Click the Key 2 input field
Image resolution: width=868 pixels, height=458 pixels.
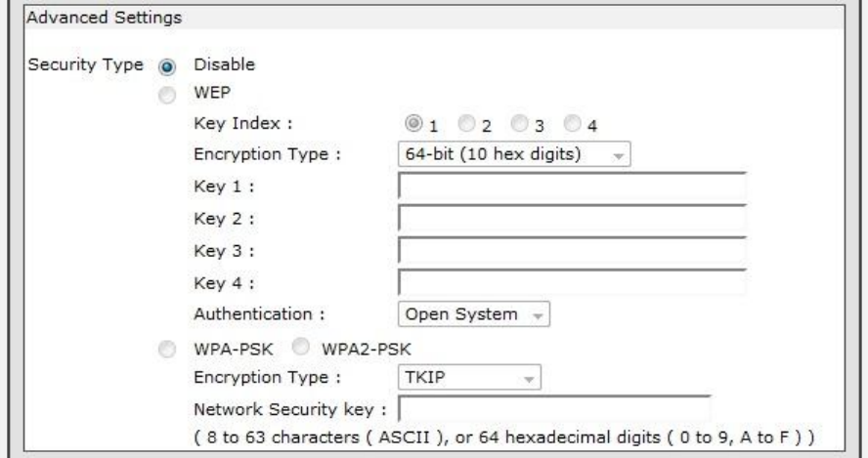(x=572, y=220)
